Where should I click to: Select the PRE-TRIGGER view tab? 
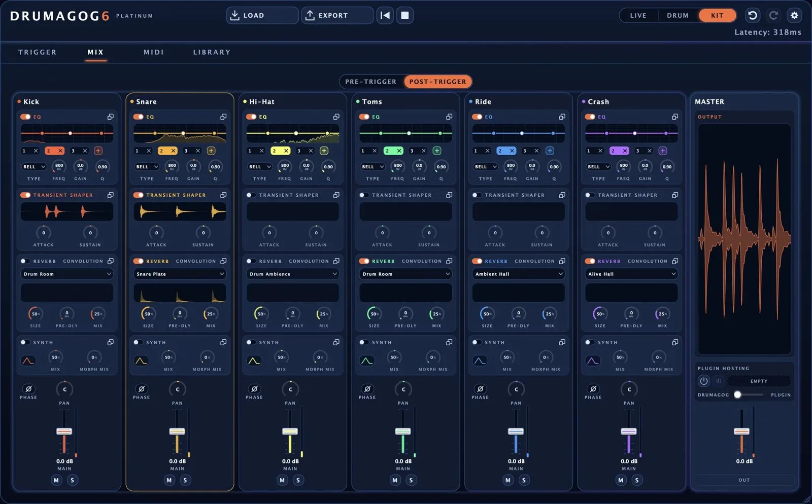[x=371, y=82]
